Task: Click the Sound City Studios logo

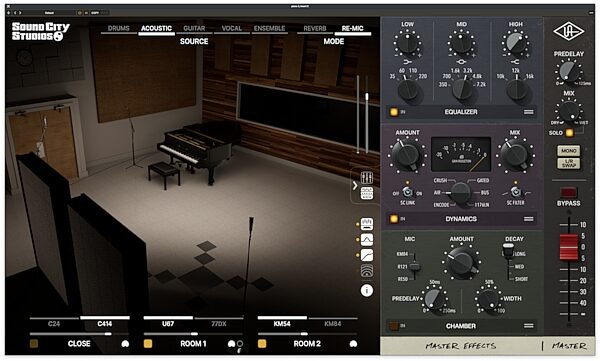Action: 41,31
